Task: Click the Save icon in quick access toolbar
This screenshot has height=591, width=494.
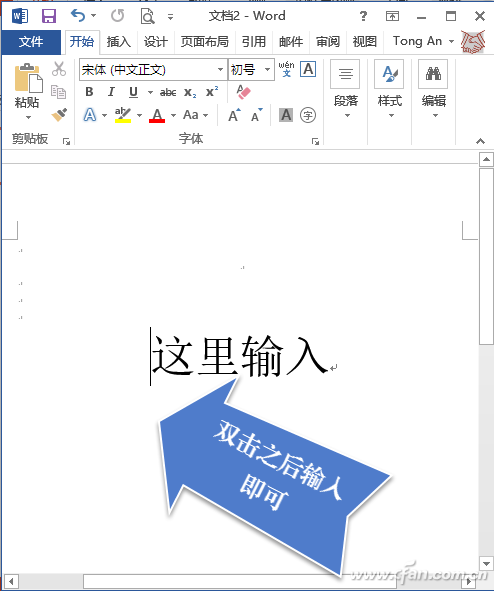Action: (49, 16)
